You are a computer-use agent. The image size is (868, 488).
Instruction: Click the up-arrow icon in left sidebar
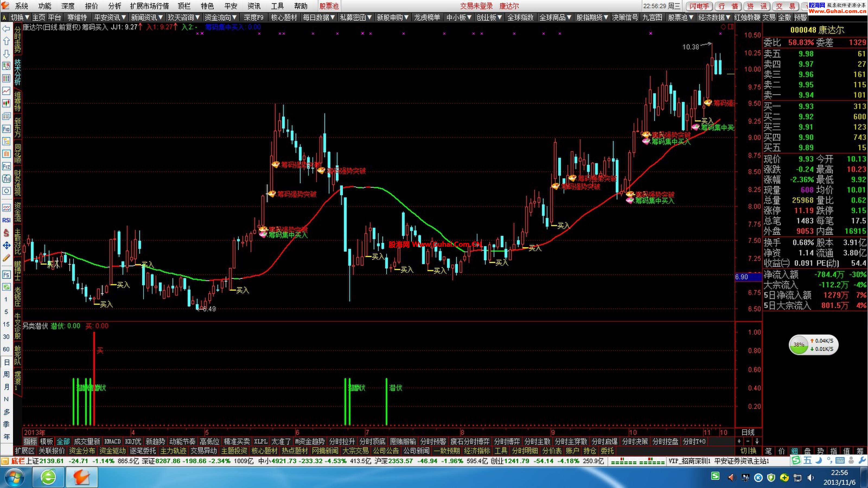click(6, 41)
